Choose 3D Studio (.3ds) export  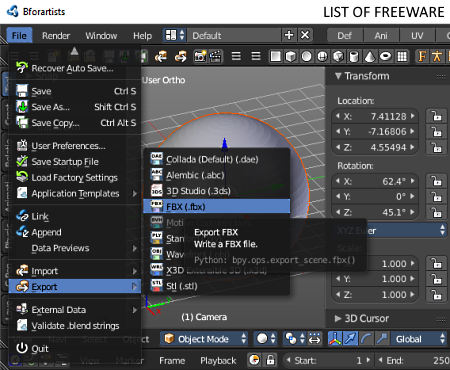(217, 191)
